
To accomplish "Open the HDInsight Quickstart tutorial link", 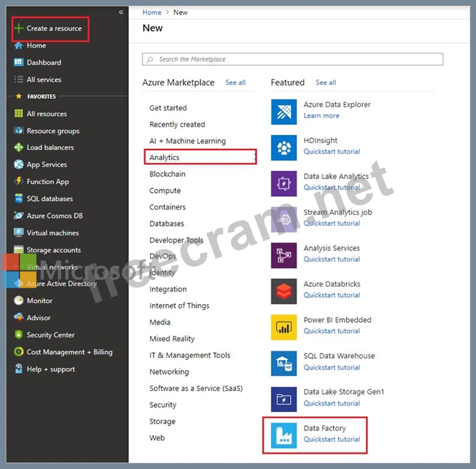I will [332, 151].
